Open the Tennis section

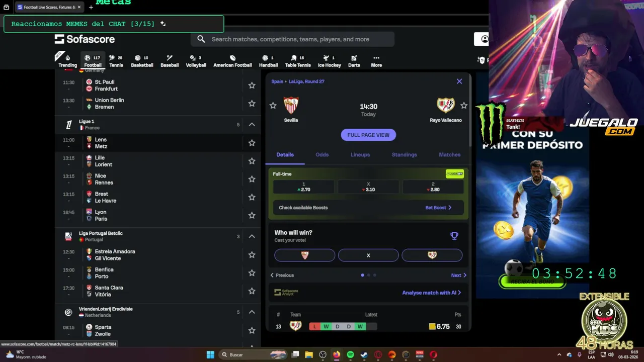coord(116,61)
